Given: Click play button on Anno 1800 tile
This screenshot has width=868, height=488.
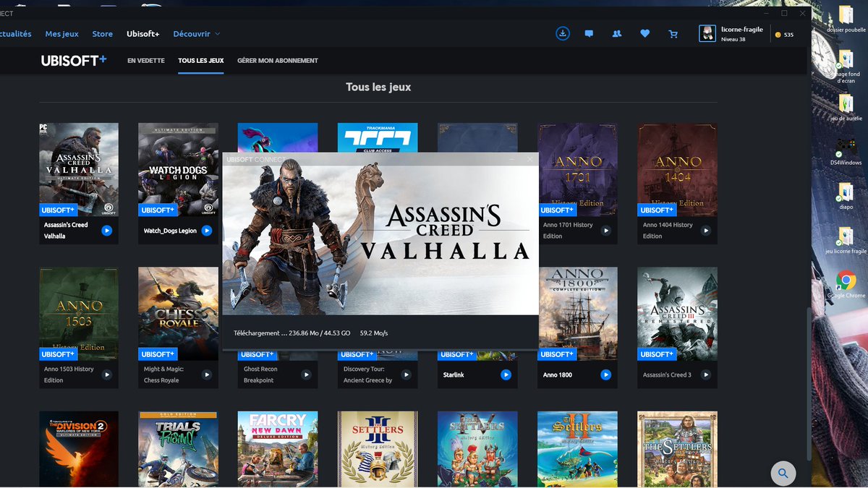Looking at the screenshot, I should pos(605,374).
